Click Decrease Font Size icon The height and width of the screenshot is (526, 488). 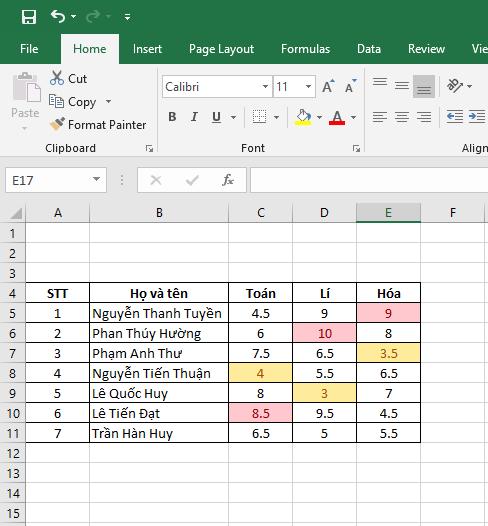(350, 87)
